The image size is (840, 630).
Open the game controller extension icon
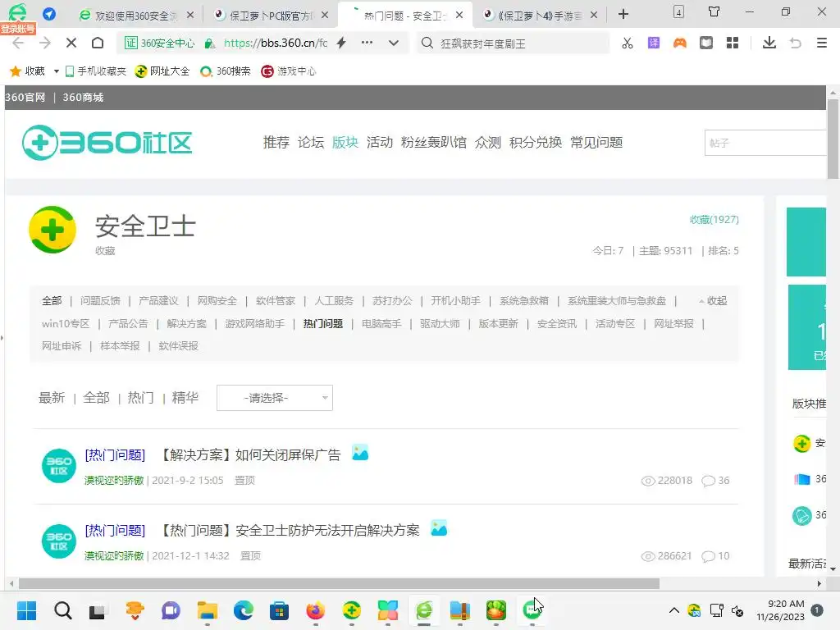(x=680, y=43)
